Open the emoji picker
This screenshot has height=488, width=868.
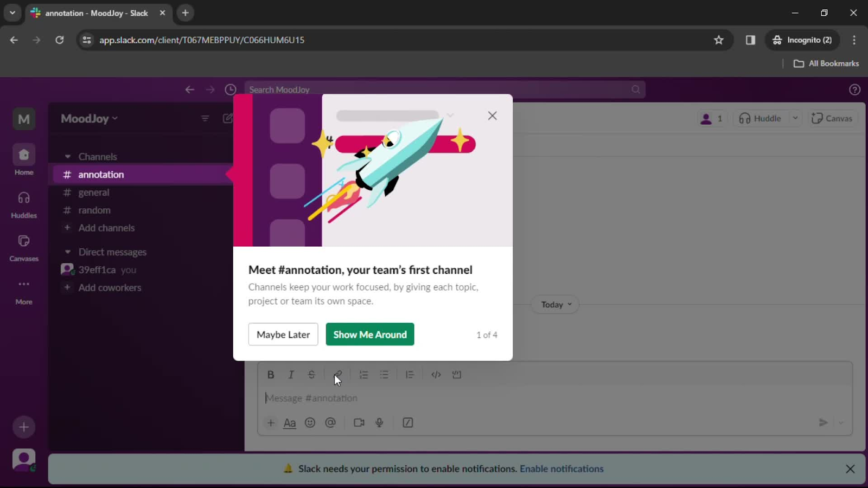coord(310,422)
